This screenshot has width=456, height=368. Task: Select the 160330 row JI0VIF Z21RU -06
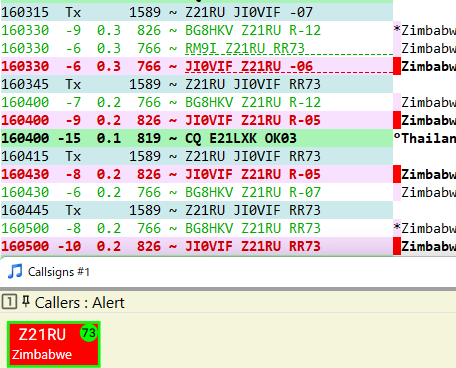pos(197,66)
